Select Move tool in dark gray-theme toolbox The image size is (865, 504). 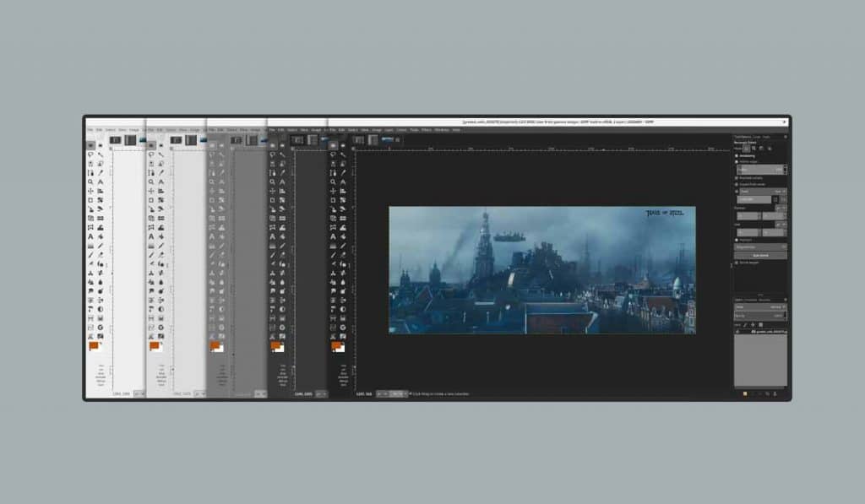point(273,191)
